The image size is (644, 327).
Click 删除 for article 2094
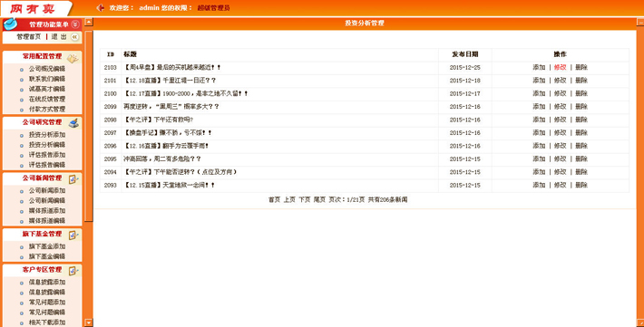pyautogui.click(x=581, y=172)
